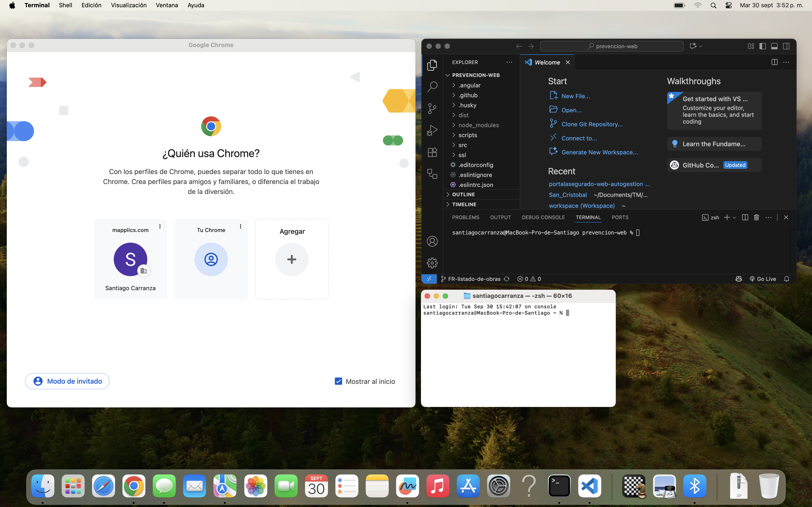
Task: Open the Visualización menu in menu bar
Action: pos(128,5)
